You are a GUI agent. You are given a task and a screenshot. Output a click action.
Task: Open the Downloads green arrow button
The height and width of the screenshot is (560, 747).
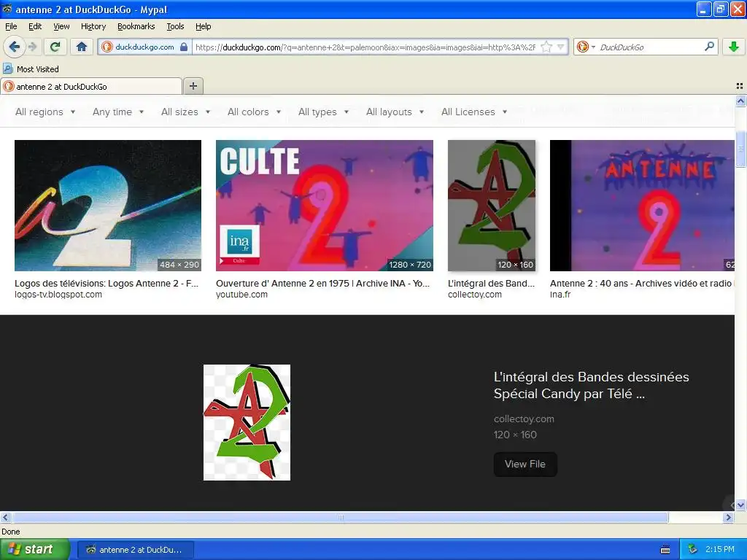(x=734, y=47)
